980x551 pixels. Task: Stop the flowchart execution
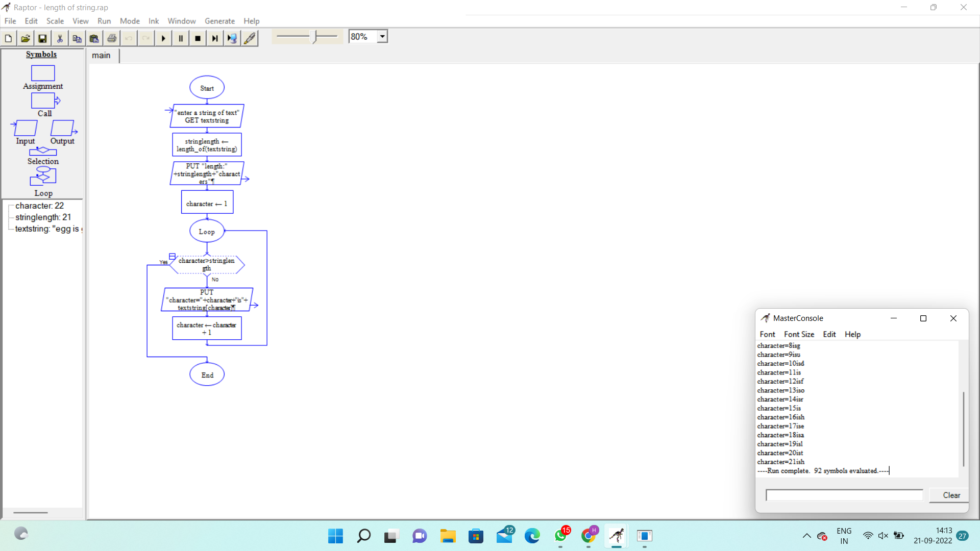198,38
